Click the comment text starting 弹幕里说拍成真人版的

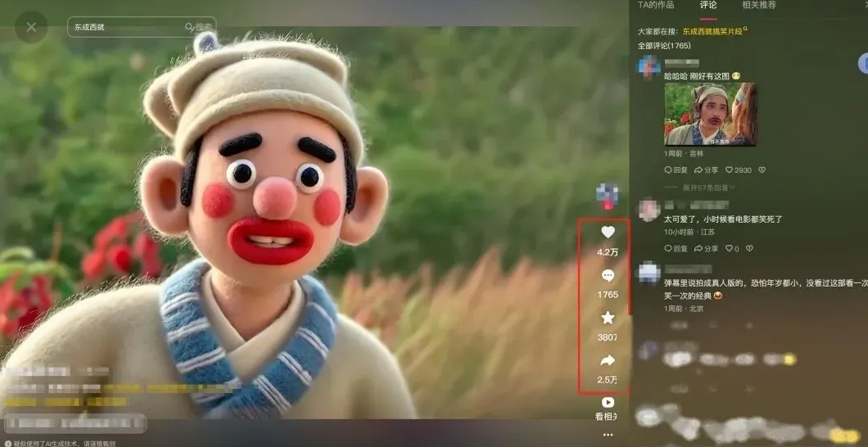point(766,289)
